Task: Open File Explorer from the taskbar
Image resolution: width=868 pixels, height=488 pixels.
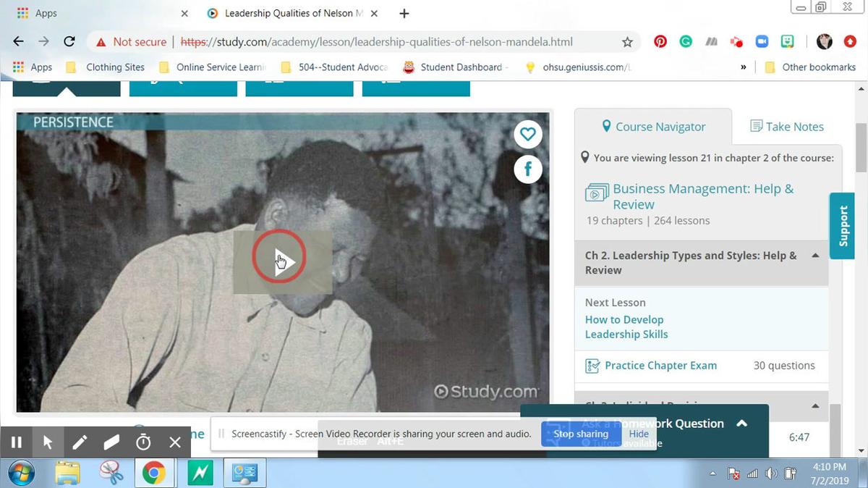Action: [x=68, y=473]
